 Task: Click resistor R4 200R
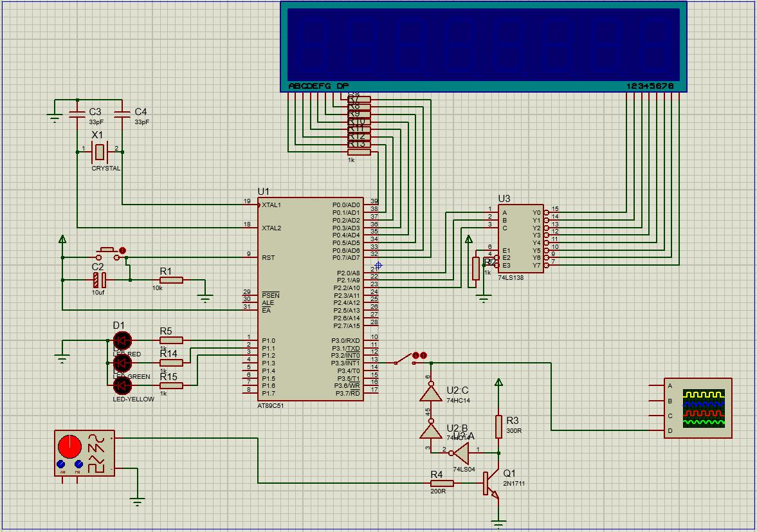coord(442,483)
